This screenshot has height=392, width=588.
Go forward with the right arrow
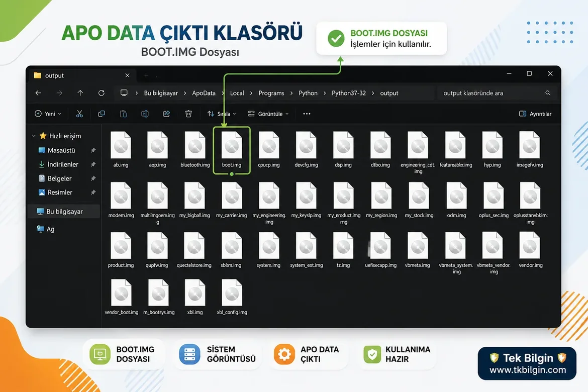59,92
